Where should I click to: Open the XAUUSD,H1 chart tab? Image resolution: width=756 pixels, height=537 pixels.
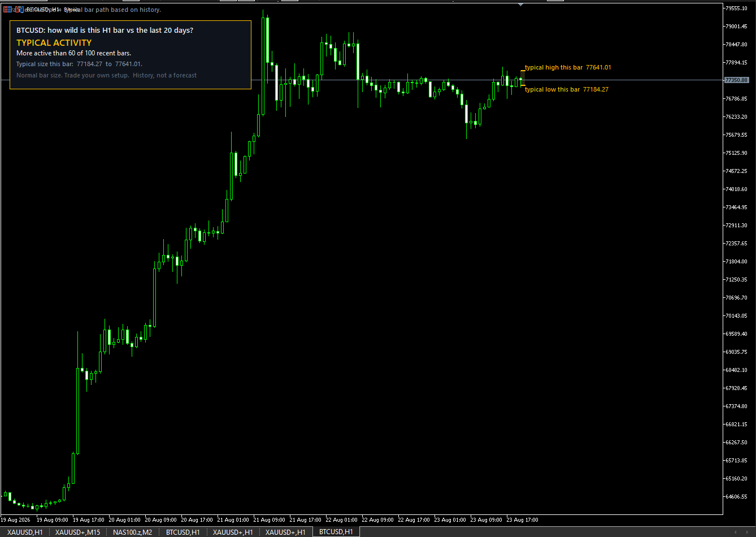[25, 532]
